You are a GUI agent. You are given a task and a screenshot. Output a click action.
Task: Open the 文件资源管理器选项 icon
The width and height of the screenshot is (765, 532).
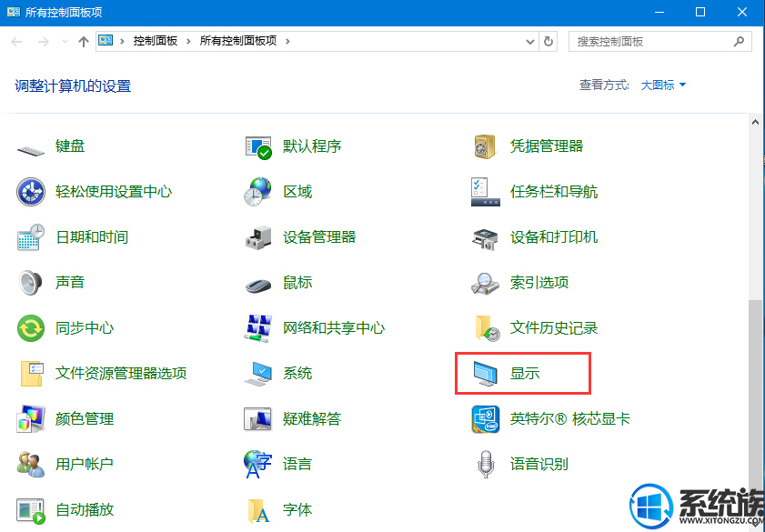[x=32, y=374]
